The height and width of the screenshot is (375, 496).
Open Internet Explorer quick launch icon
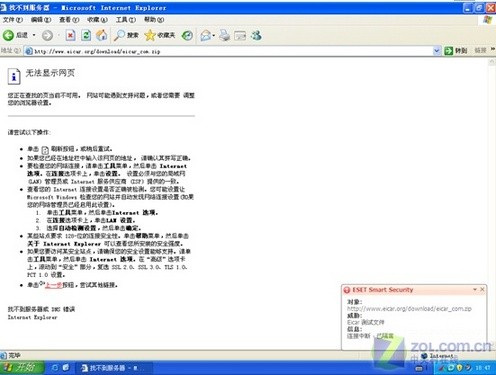55,368
